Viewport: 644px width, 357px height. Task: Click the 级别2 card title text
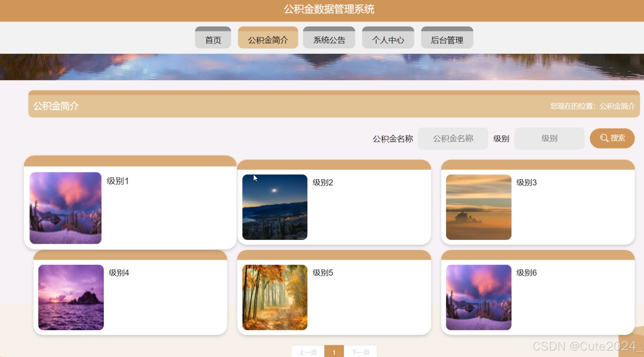323,183
